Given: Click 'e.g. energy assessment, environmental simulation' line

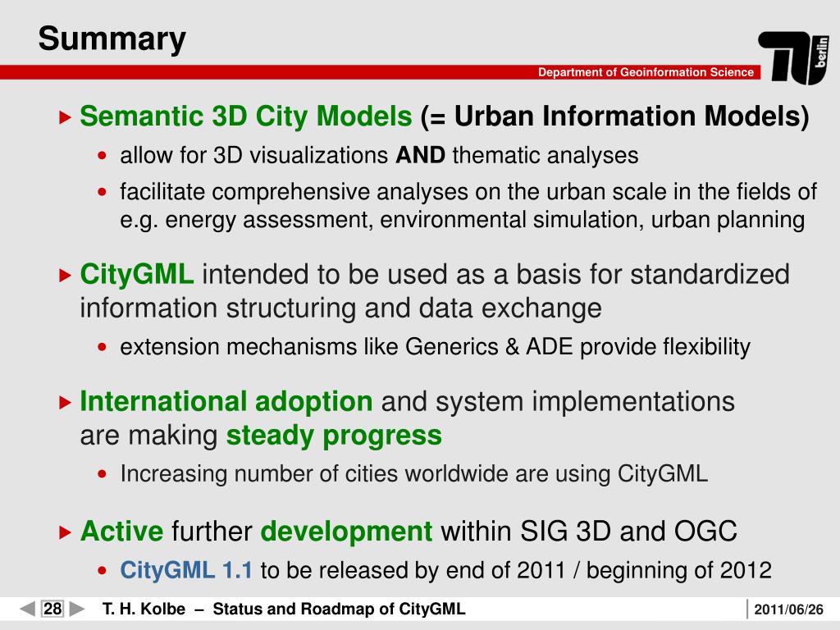Looking at the screenshot, I should [x=463, y=220].
